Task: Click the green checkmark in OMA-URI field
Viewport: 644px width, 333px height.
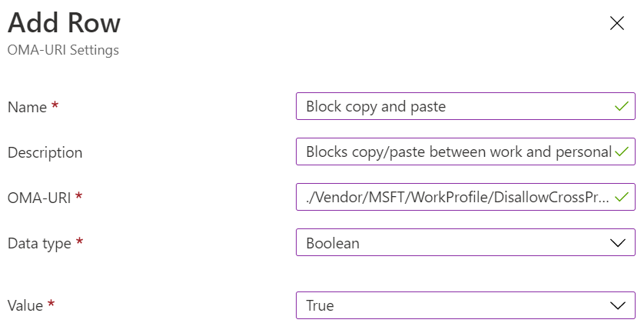Action: (622, 197)
